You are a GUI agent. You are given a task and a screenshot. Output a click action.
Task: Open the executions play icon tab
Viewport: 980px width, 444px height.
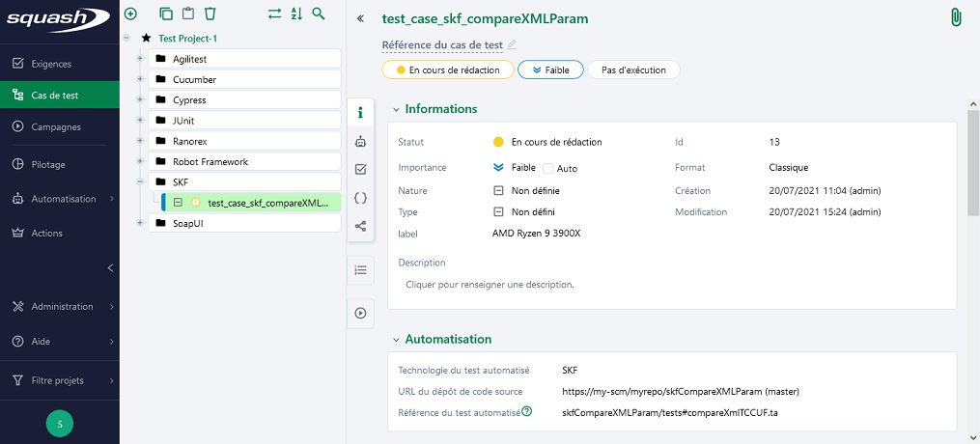[360, 313]
